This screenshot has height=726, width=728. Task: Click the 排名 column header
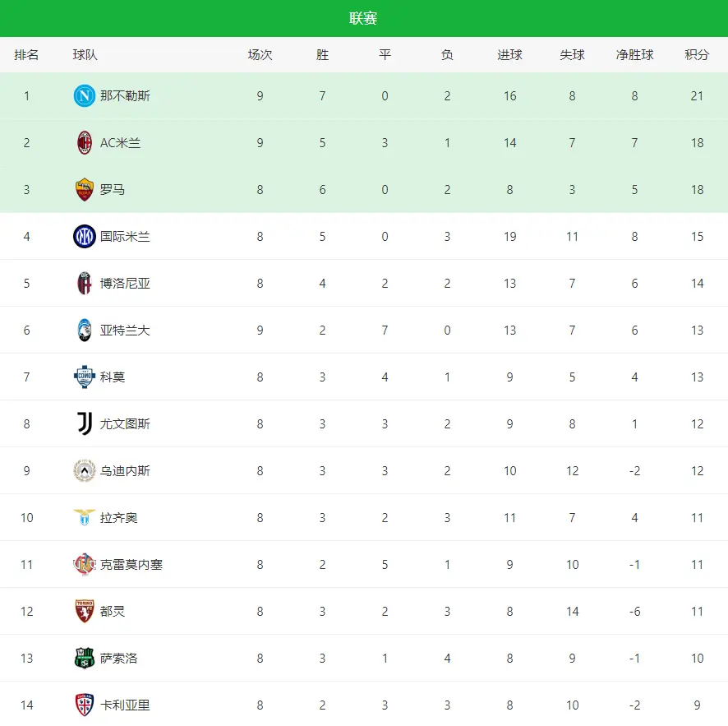tap(26, 55)
